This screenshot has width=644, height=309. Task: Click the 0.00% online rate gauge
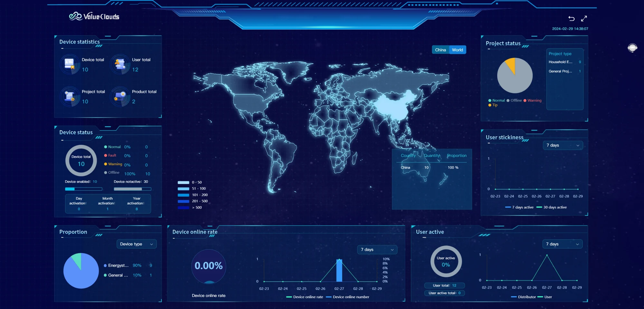209,267
